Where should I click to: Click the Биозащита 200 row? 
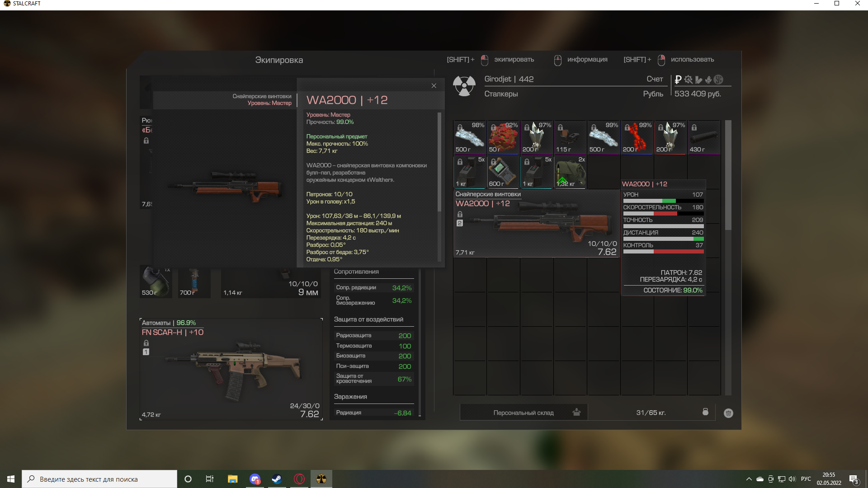point(374,356)
